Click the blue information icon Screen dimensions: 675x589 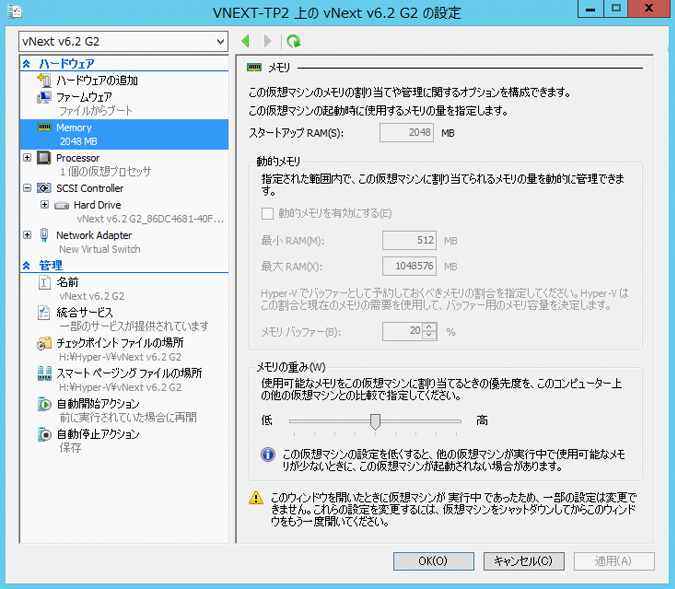pos(268,454)
